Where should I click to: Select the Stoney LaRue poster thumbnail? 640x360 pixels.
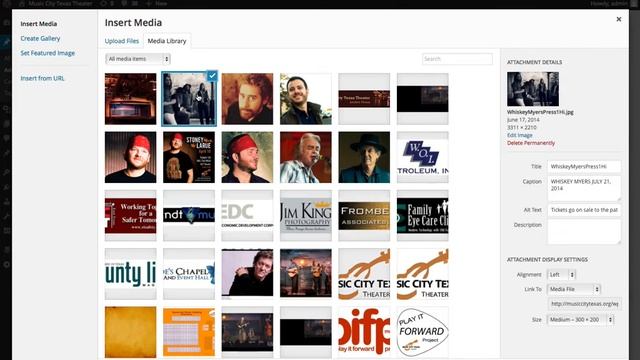pyautogui.click(x=189, y=157)
